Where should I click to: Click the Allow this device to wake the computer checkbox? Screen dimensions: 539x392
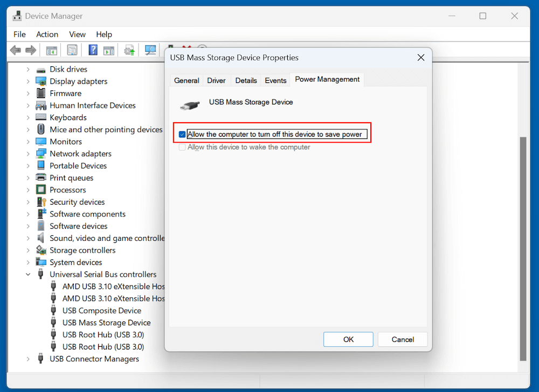[x=182, y=147]
